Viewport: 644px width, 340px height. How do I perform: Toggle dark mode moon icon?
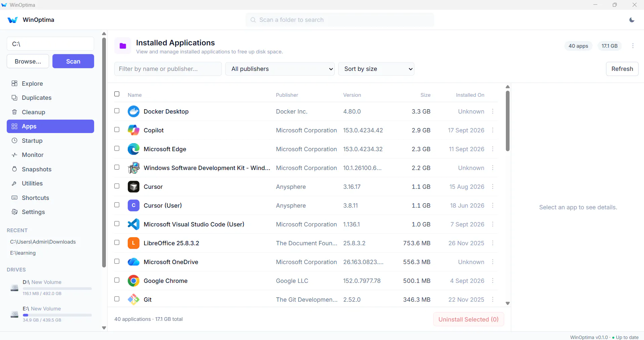click(x=632, y=20)
